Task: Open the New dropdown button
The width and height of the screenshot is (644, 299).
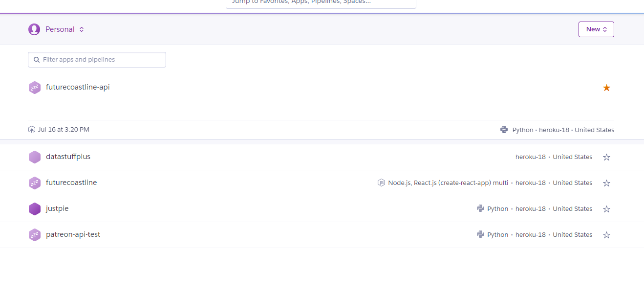Action: pyautogui.click(x=596, y=29)
